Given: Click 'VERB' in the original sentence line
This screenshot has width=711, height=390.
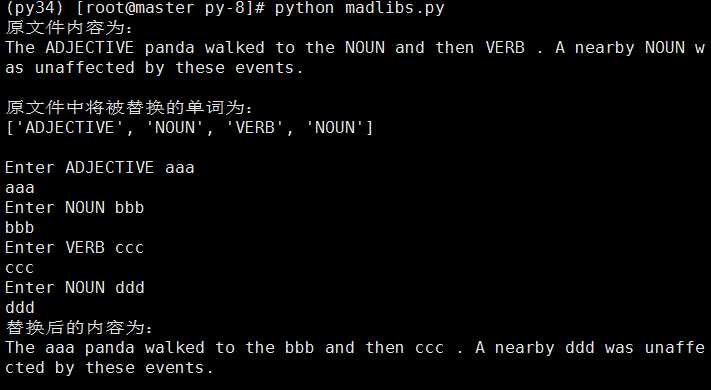Looking at the screenshot, I should 505,48.
